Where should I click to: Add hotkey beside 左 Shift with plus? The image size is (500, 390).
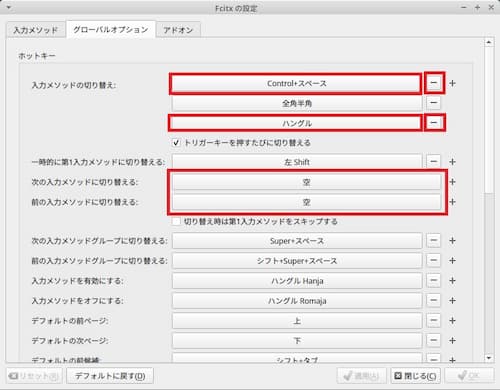point(452,162)
